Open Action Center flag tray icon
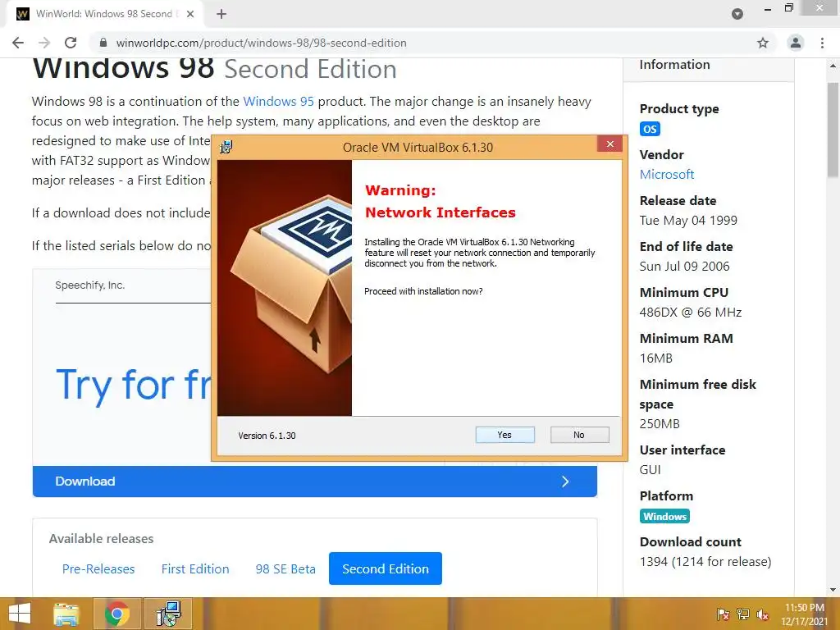 (x=724, y=614)
